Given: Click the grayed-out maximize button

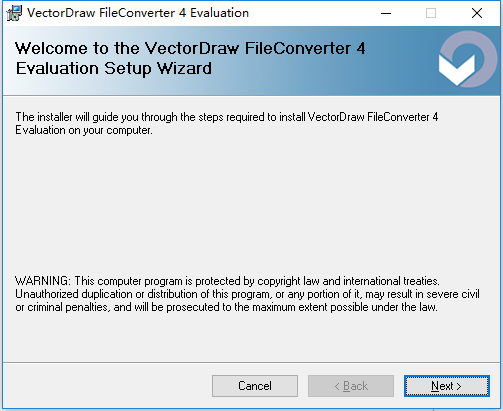Looking at the screenshot, I should pos(431,13).
